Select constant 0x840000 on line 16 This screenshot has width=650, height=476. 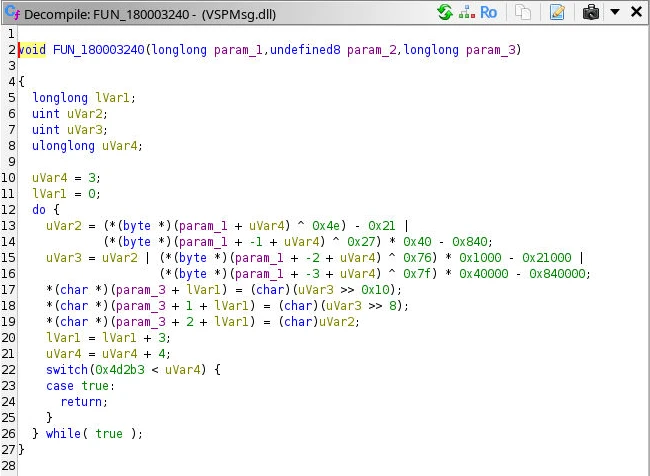coord(557,274)
